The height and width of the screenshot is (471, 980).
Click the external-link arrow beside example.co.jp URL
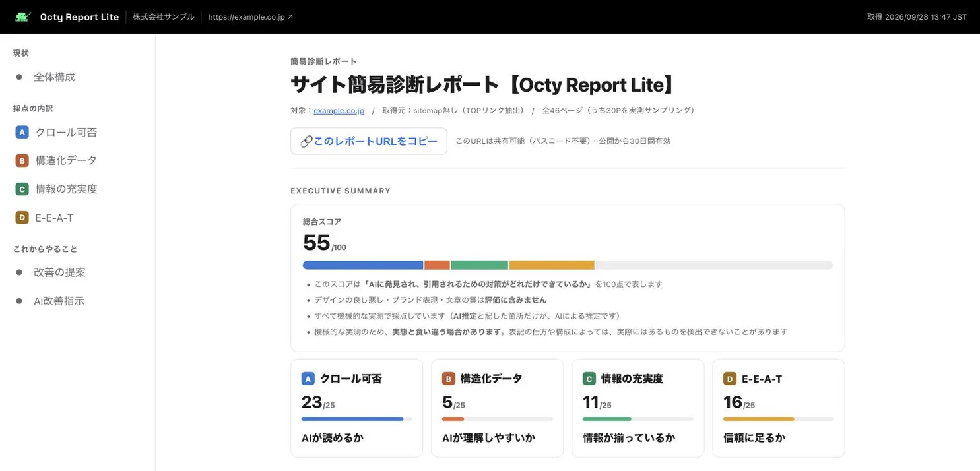pos(290,17)
